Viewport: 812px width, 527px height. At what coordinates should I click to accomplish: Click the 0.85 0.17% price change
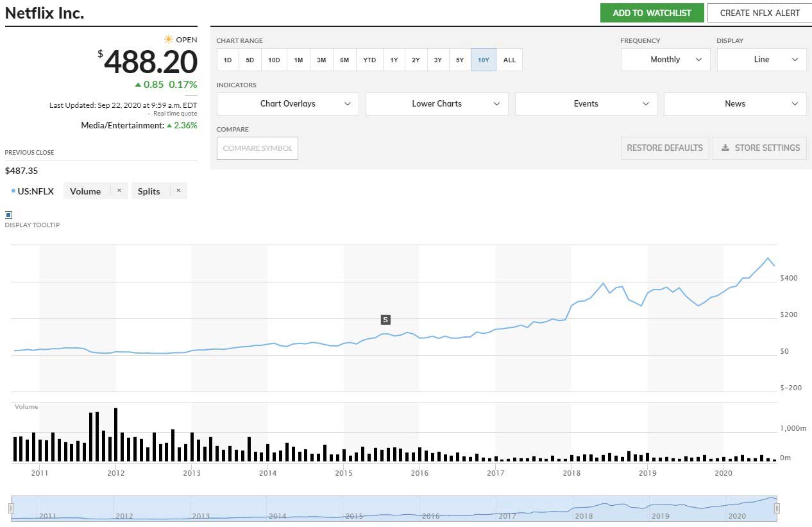click(x=166, y=85)
